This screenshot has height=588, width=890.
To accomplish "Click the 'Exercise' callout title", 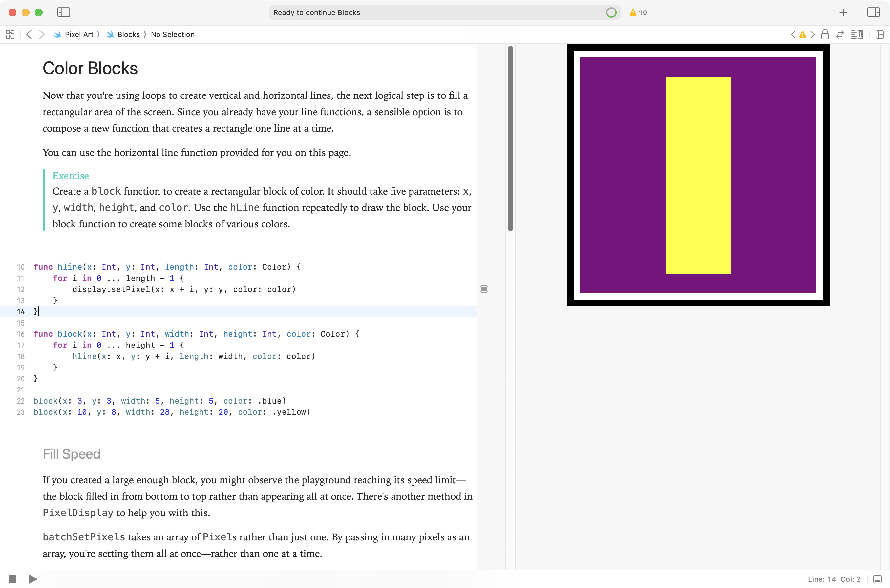I will click(x=71, y=176).
